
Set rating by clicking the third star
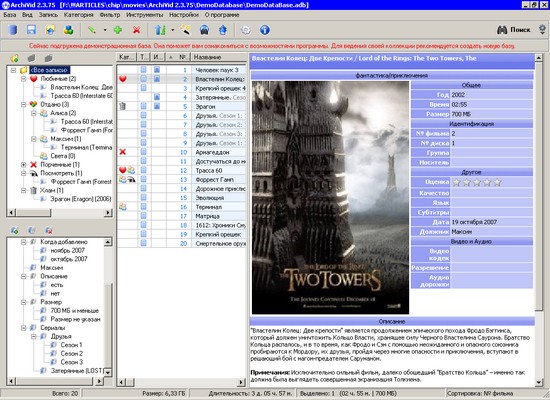pyautogui.click(x=477, y=182)
